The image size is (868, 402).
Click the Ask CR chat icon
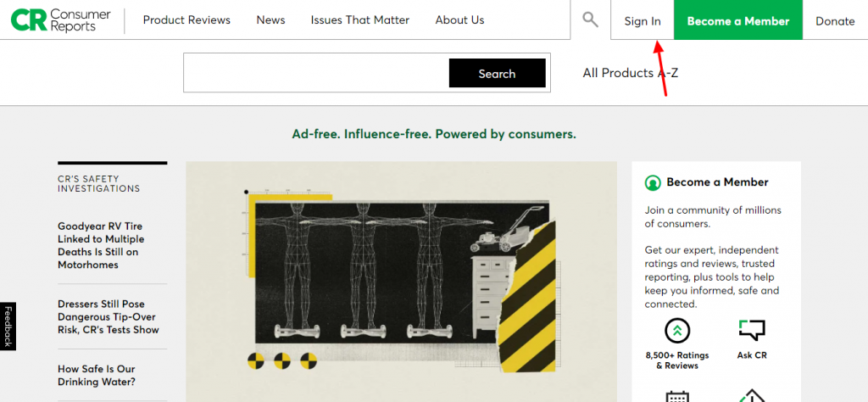[x=751, y=331]
